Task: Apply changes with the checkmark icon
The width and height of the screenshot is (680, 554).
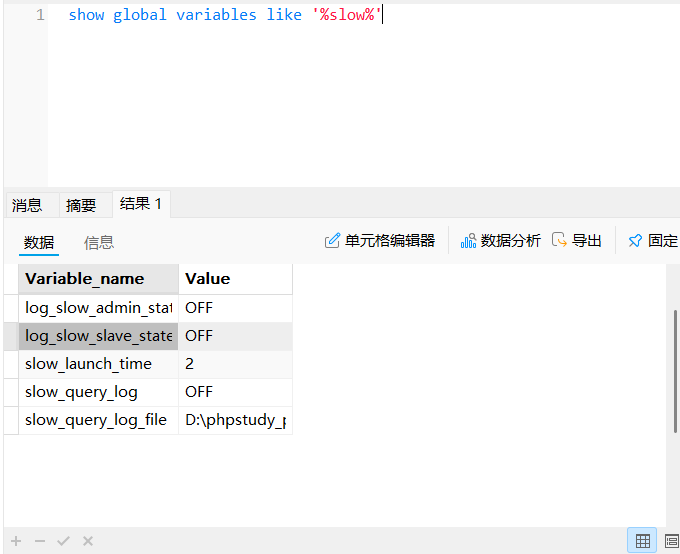Action: point(63,541)
